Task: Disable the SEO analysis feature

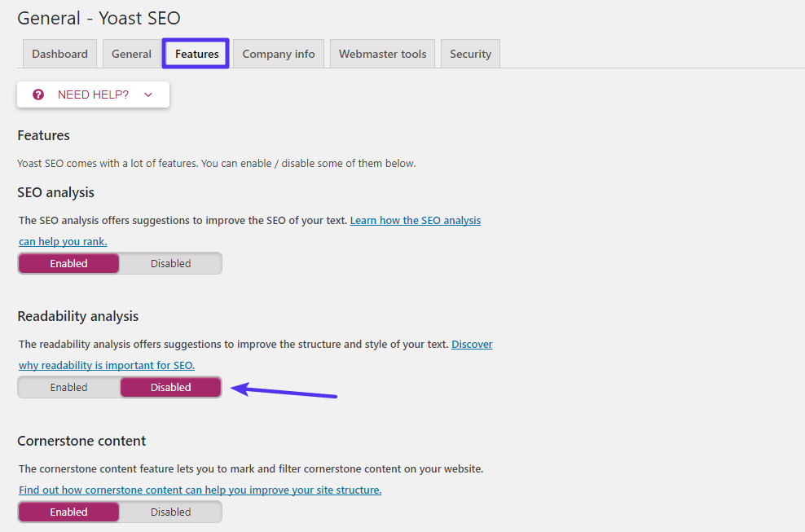Action: point(170,263)
